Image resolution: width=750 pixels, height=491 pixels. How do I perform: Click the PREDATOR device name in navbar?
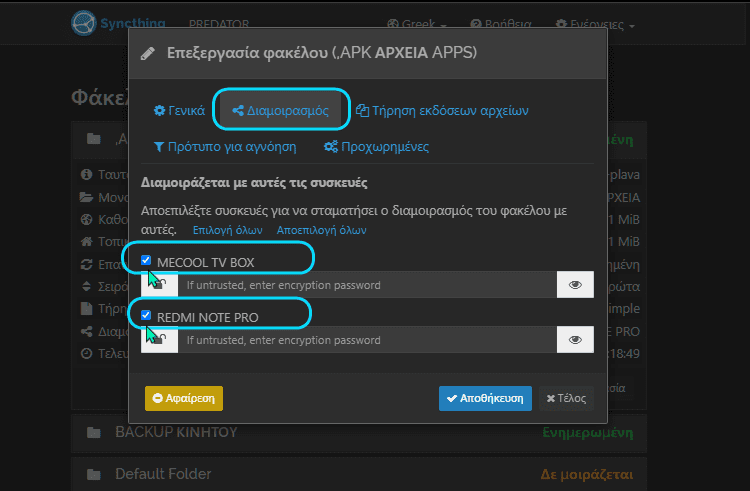(x=219, y=24)
